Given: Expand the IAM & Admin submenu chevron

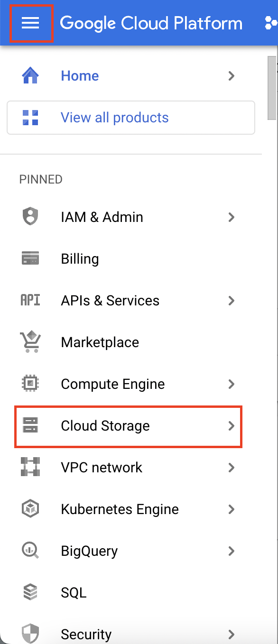Looking at the screenshot, I should 232,217.
